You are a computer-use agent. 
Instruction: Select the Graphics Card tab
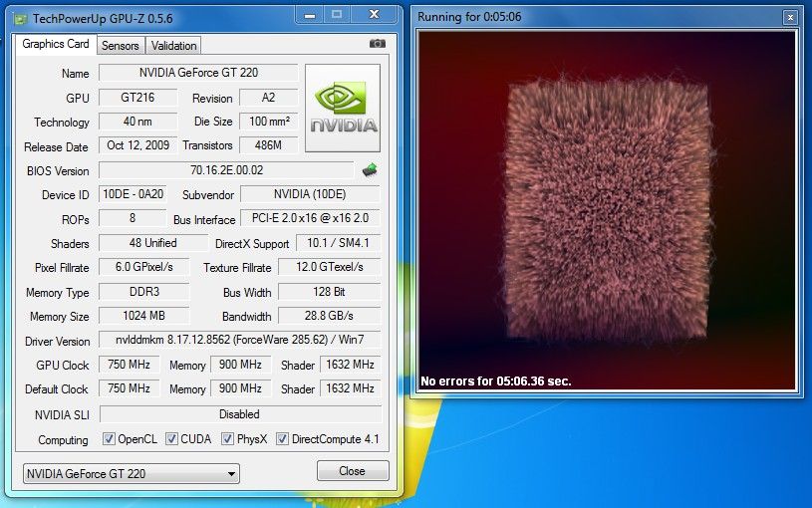(56, 44)
